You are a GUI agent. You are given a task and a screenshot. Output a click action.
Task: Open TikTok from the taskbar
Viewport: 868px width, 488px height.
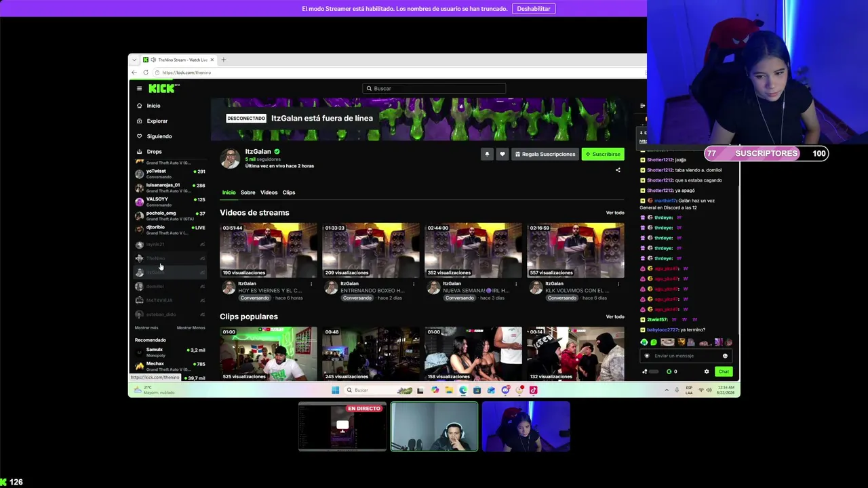pos(533,390)
